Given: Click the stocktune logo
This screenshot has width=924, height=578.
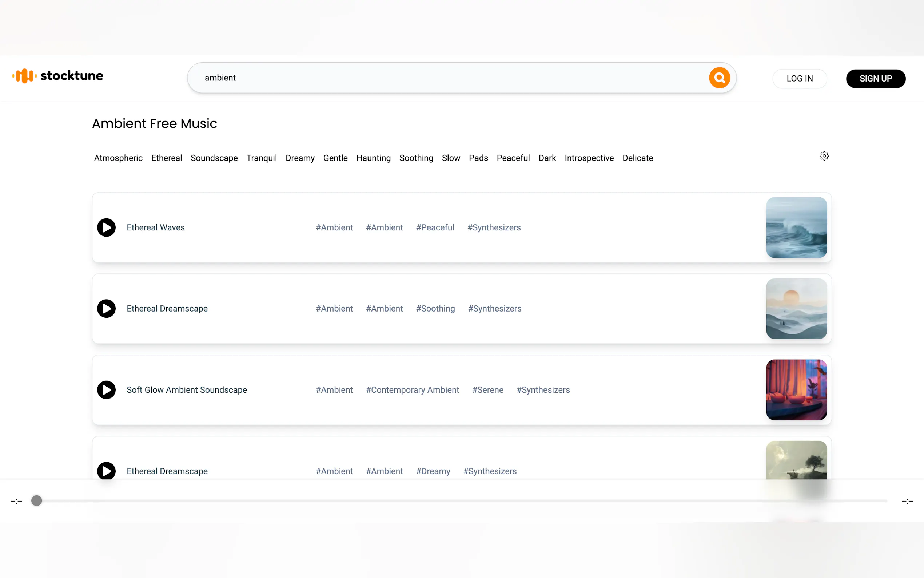Looking at the screenshot, I should [58, 76].
